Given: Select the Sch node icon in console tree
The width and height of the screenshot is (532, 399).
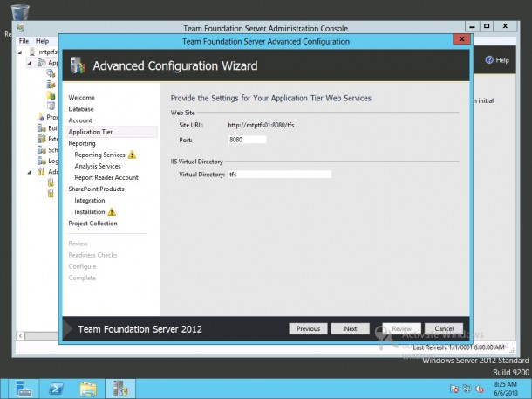Looking at the screenshot, I should click(x=41, y=150).
